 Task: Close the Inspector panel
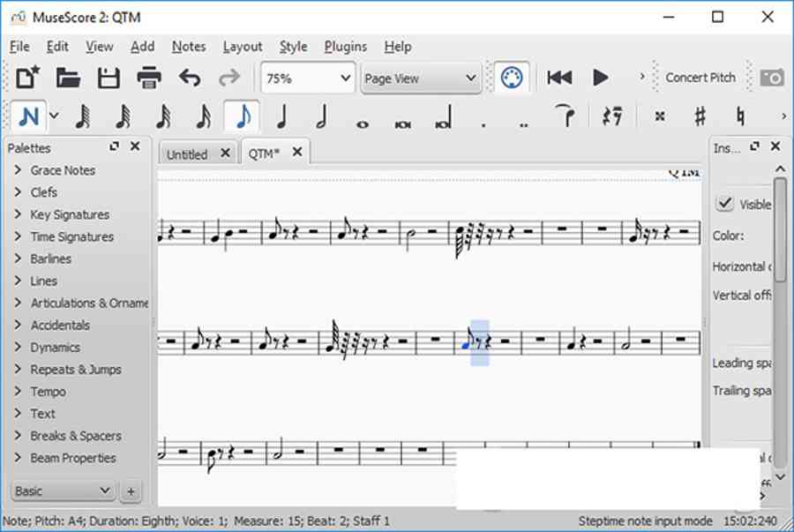[775, 146]
